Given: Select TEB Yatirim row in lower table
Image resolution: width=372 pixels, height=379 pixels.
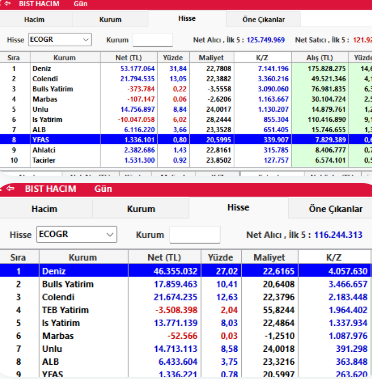Looking at the screenshot, I should click(x=185, y=310).
